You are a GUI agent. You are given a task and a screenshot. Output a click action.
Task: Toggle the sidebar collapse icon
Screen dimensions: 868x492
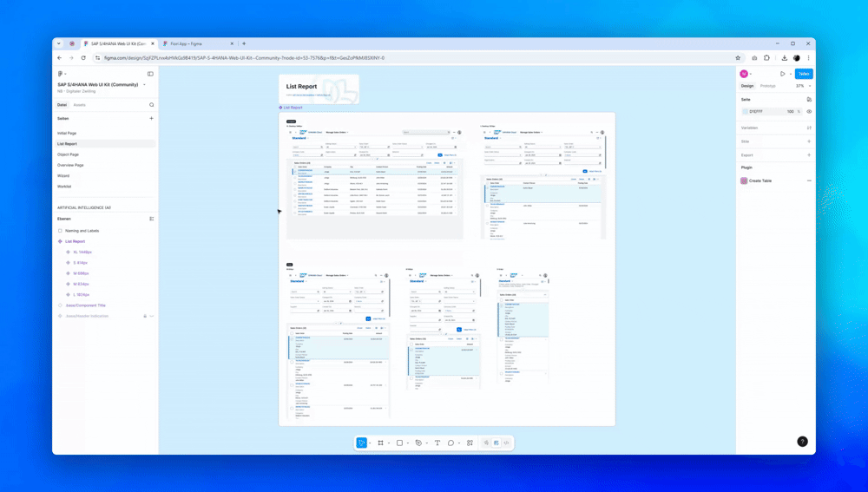click(150, 74)
